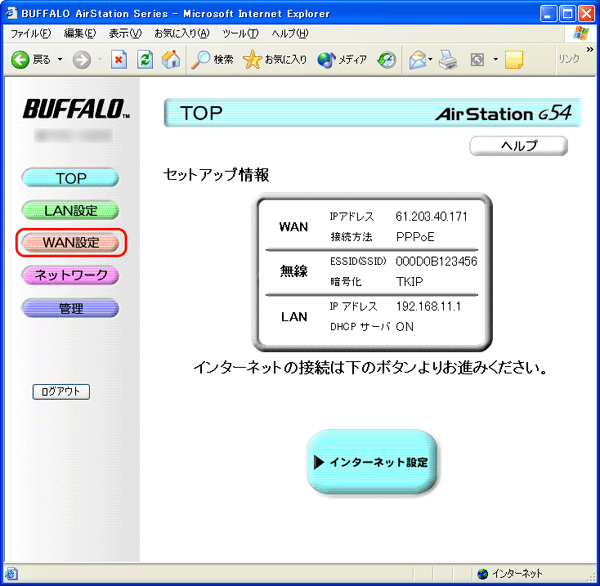The image size is (600, 586).
Task: Open the Back button history dropdown arrow
Action: (x=60, y=59)
